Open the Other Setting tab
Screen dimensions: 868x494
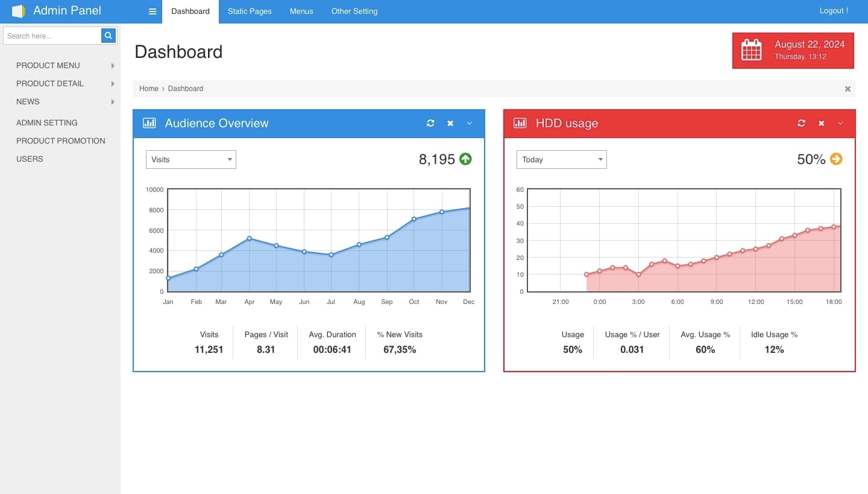coord(354,11)
